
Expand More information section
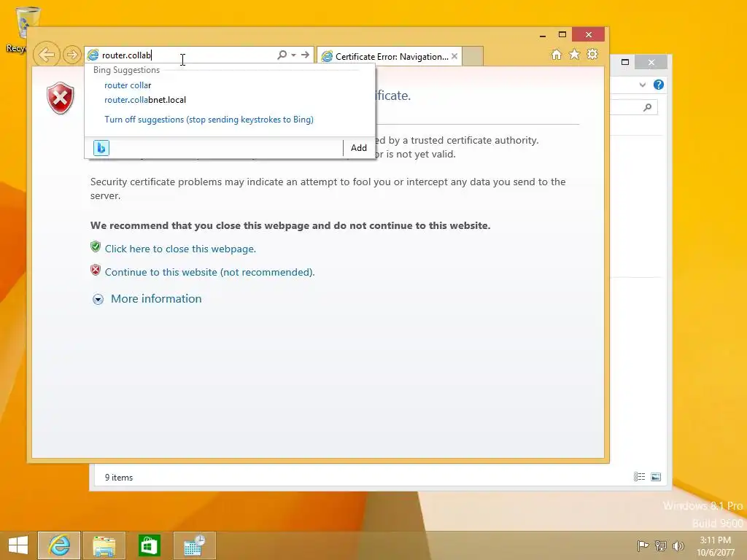[x=156, y=298]
